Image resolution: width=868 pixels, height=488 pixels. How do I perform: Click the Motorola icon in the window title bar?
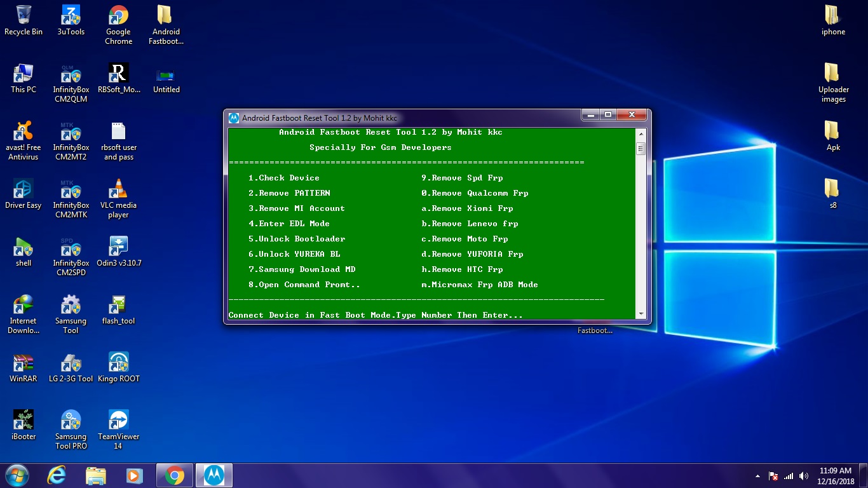(x=234, y=118)
